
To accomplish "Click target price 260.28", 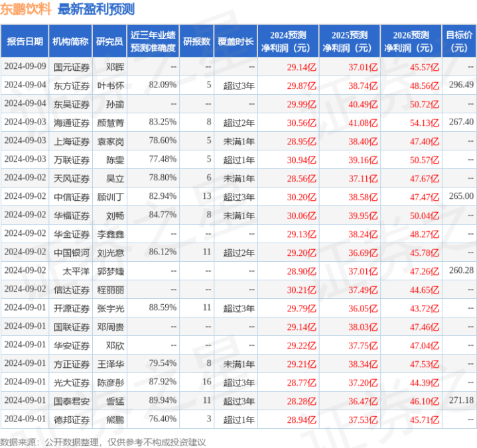I will tap(461, 270).
